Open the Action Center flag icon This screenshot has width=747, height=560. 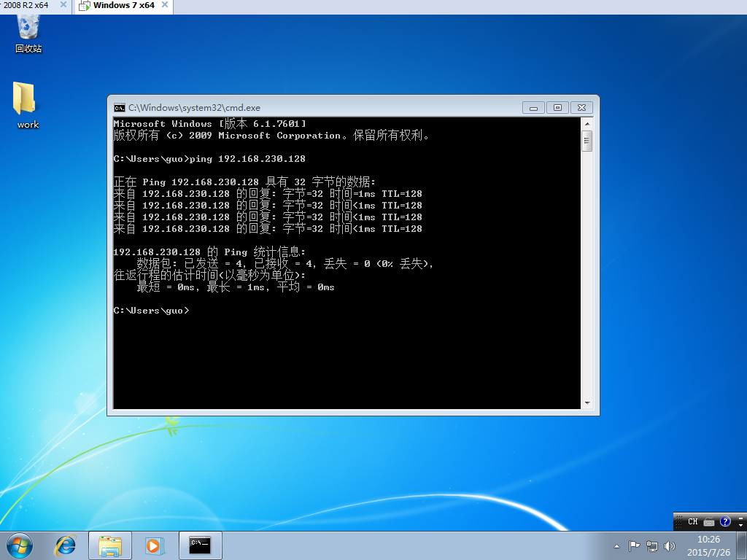634,545
